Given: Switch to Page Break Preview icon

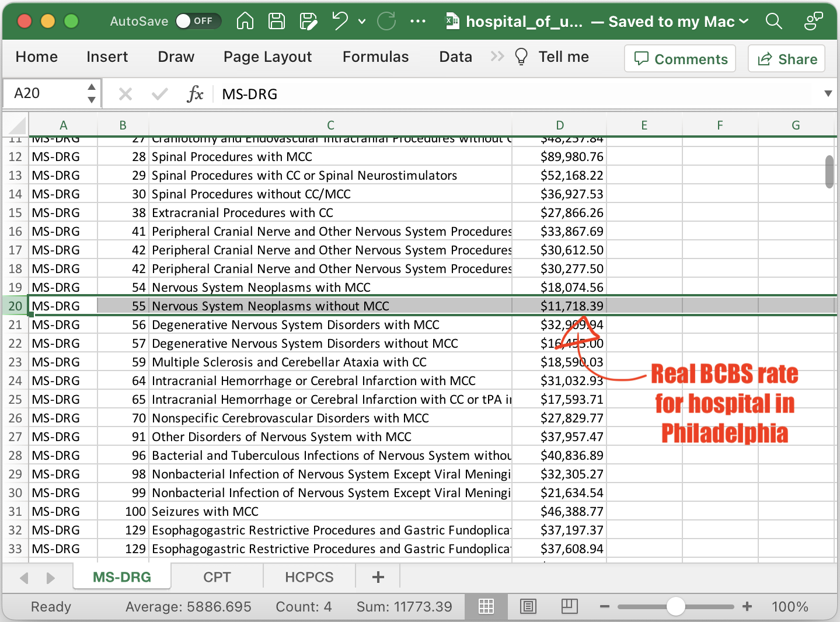Looking at the screenshot, I should (570, 606).
